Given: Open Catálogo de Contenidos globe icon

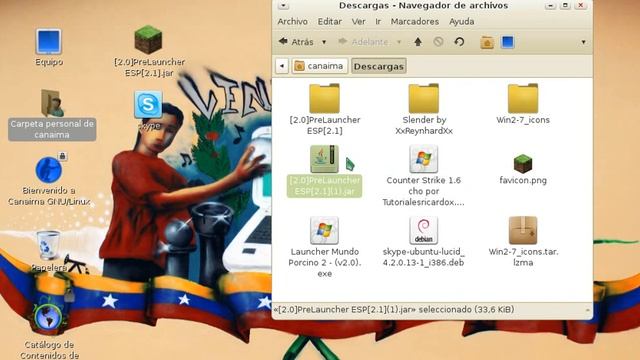Looking at the screenshot, I should 48,318.
